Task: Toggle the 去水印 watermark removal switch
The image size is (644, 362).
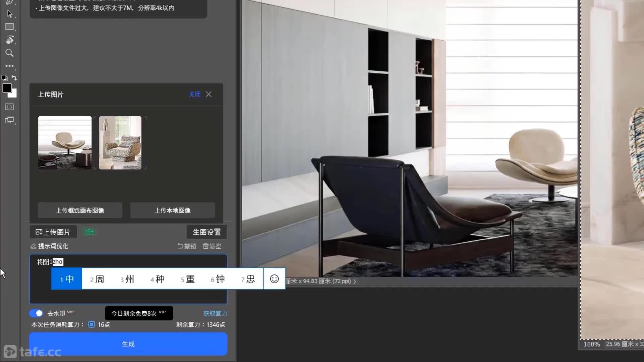Action: tap(36, 313)
